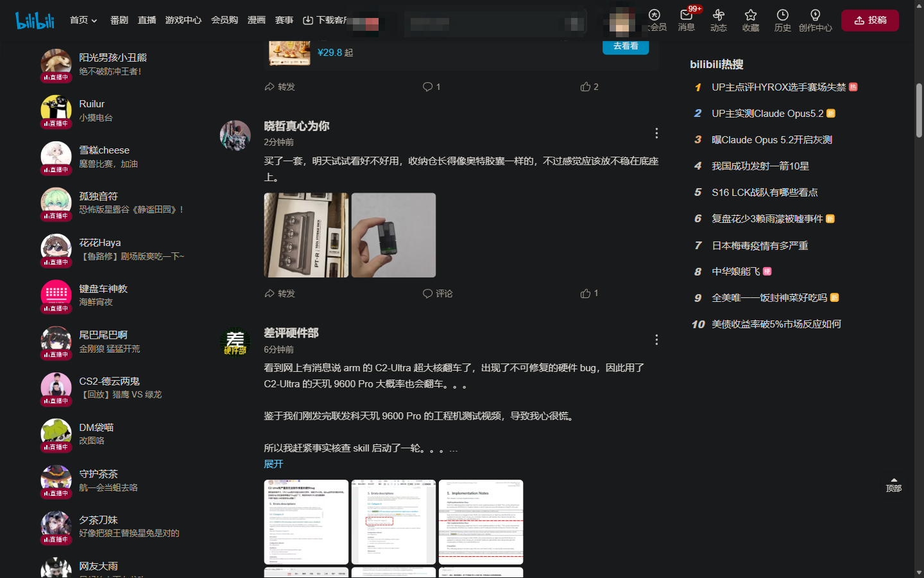Open CS2-德云两鬼 live room
Viewport: 924px width, 578px height.
pos(56,389)
